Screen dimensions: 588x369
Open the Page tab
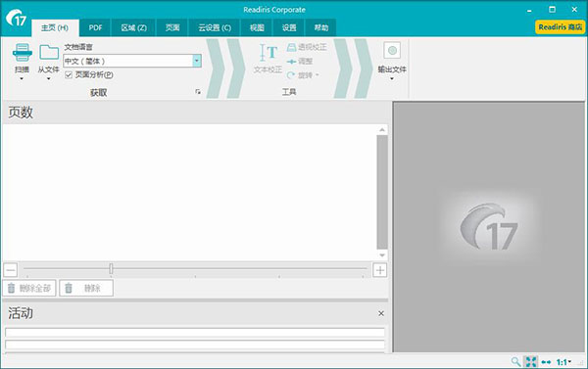point(172,27)
